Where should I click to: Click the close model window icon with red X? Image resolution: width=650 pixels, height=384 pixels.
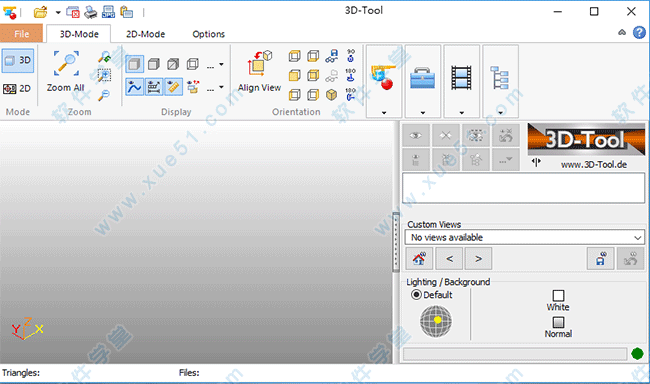click(73, 12)
